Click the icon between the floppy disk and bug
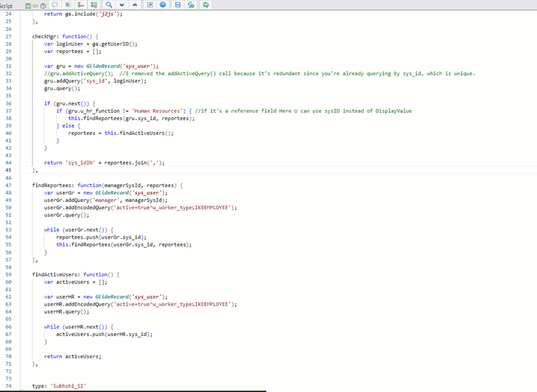The height and width of the screenshot is (392, 537). (x=191, y=5)
